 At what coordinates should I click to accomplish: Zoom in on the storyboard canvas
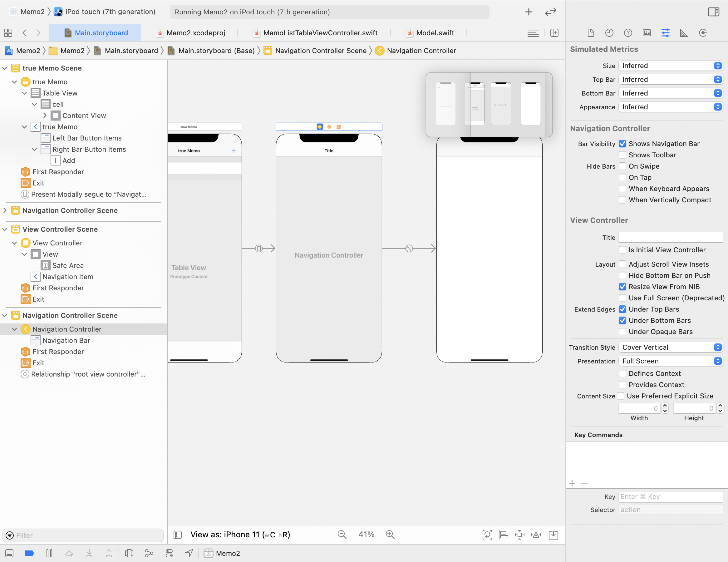(390, 534)
